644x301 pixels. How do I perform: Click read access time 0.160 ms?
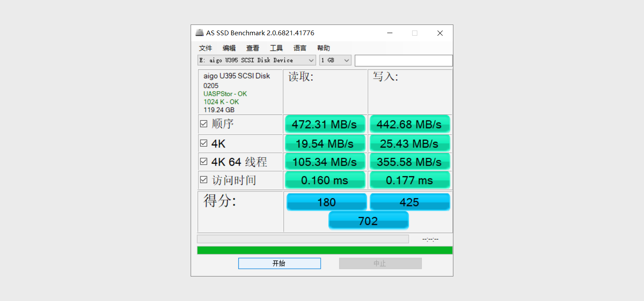click(325, 180)
